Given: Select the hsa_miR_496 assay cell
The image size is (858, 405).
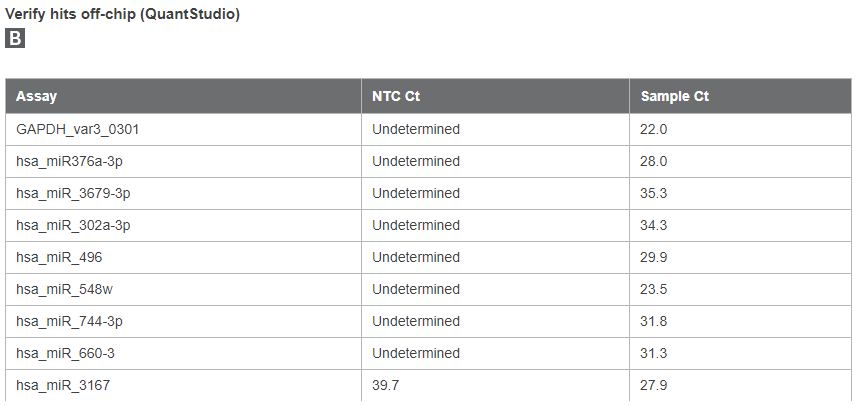Looking at the screenshot, I should click(59, 257).
